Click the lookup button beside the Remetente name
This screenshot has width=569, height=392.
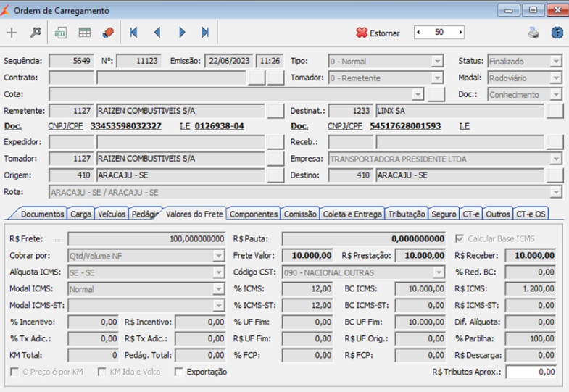point(275,110)
